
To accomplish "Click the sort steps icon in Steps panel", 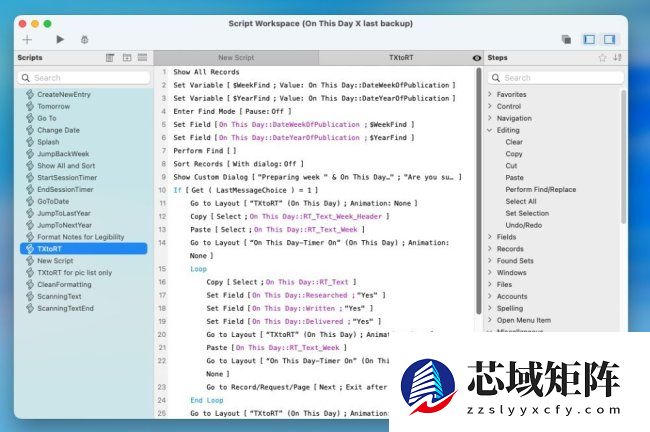I will [617, 58].
